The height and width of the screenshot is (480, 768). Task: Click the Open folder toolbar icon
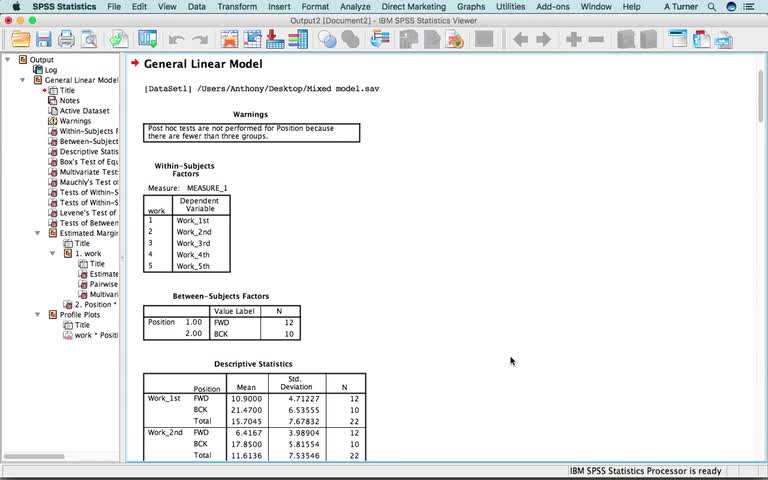click(21, 39)
